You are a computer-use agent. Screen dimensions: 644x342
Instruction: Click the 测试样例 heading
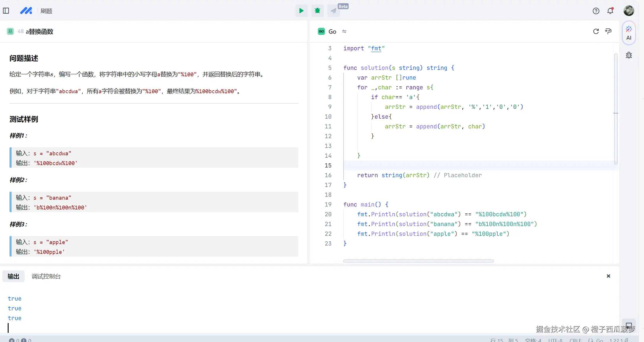point(24,119)
